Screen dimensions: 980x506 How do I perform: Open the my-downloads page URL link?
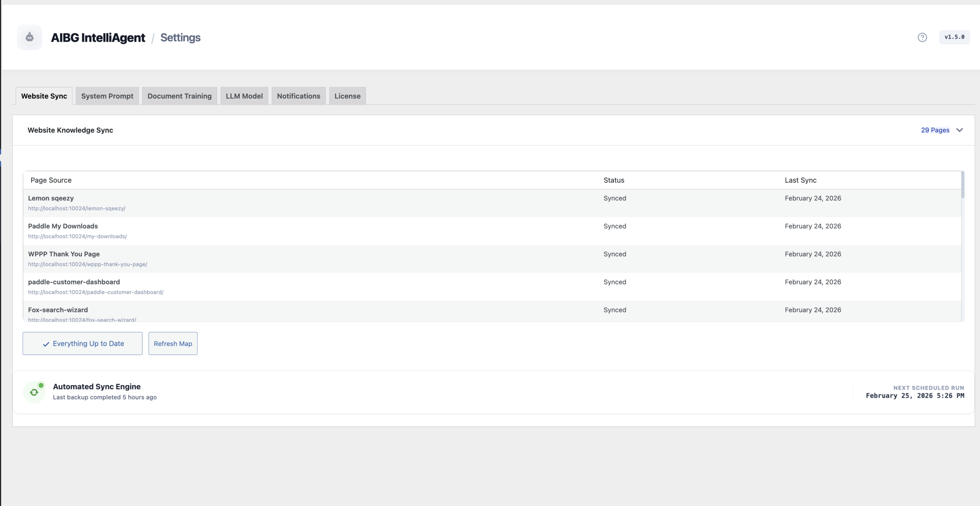(x=77, y=236)
